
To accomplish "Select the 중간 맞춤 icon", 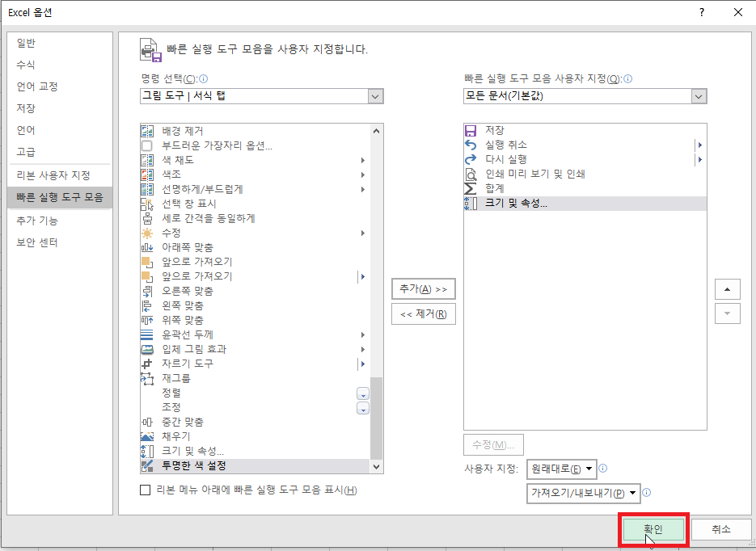I will coord(147,423).
